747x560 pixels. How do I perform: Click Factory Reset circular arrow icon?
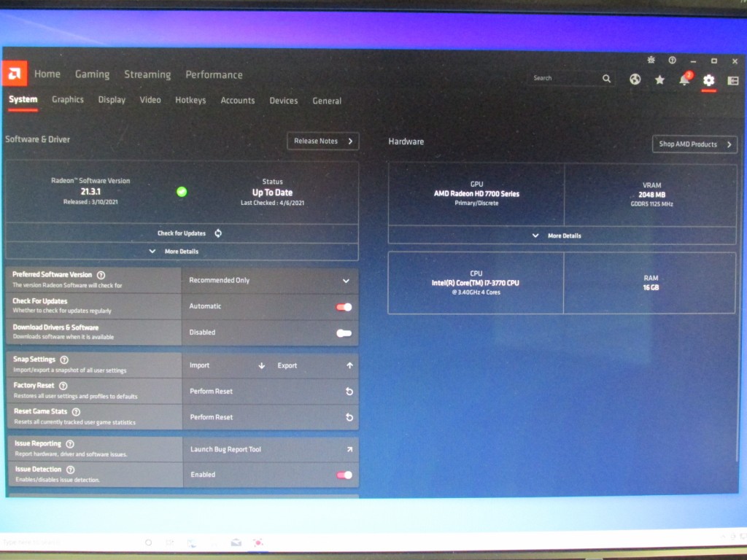349,392
